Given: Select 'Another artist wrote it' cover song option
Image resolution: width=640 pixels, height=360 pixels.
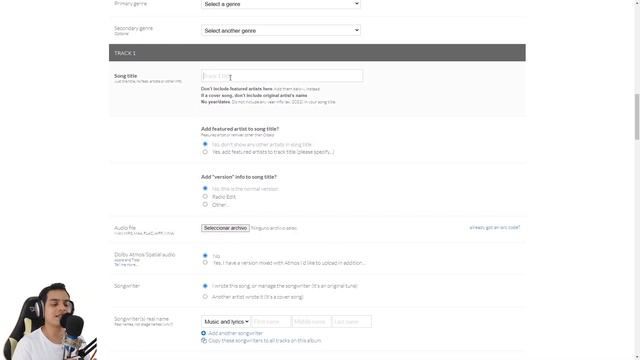Looking at the screenshot, I should click(205, 296).
